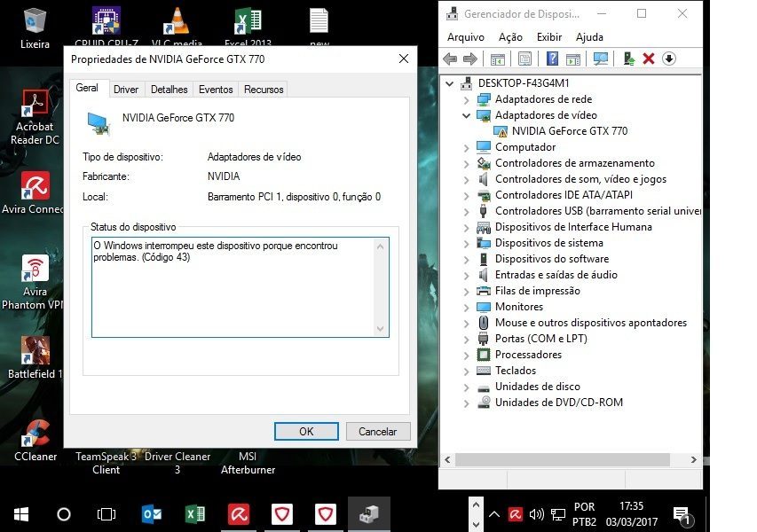
Task: Open the Windows Start menu
Action: coord(21,514)
